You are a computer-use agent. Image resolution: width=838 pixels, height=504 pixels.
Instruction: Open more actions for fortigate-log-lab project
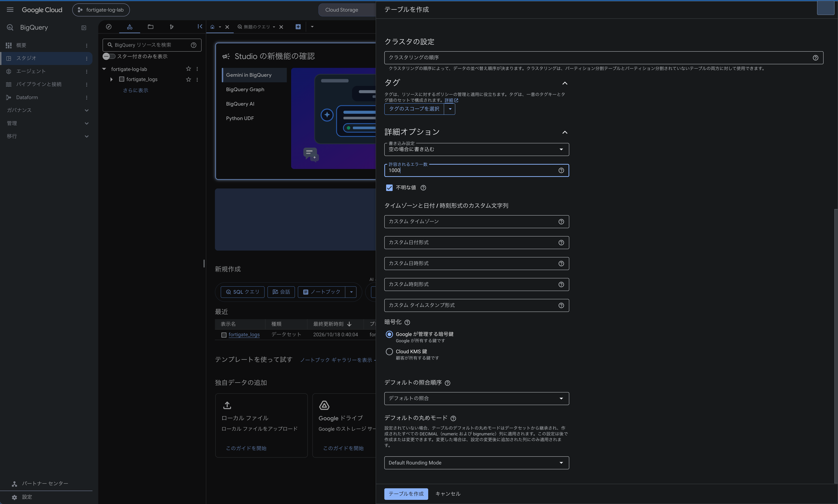197,69
